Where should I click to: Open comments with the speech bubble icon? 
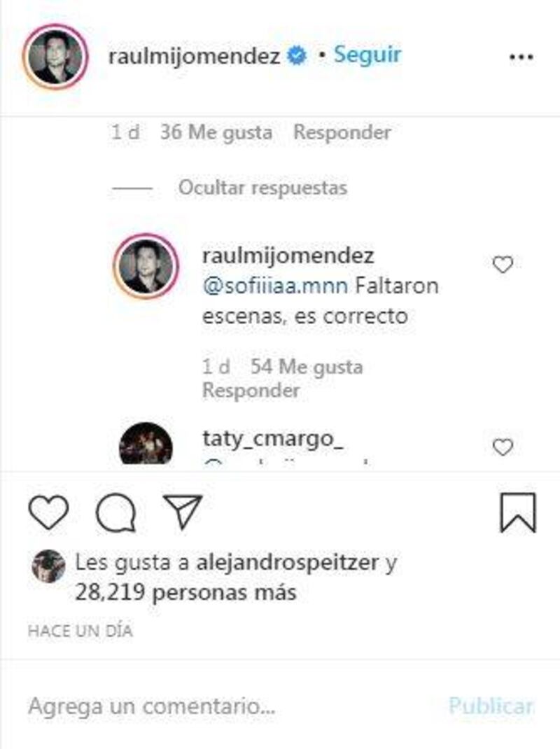[x=115, y=513]
